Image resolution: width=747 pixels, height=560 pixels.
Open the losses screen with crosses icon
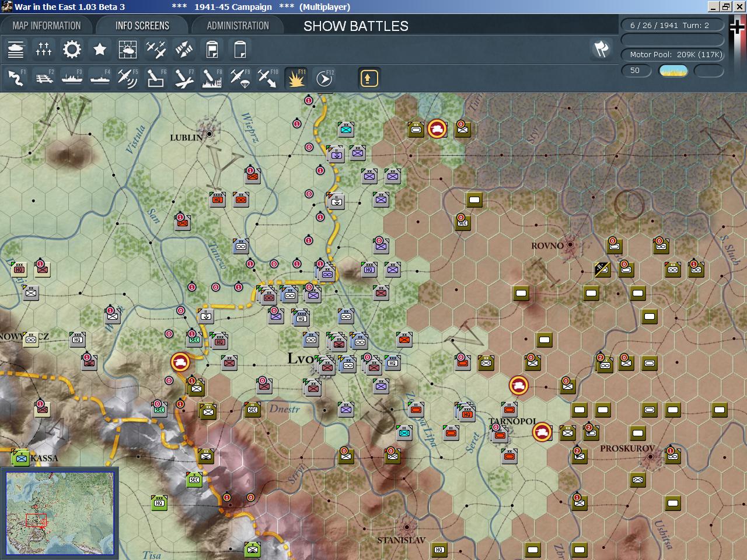44,50
